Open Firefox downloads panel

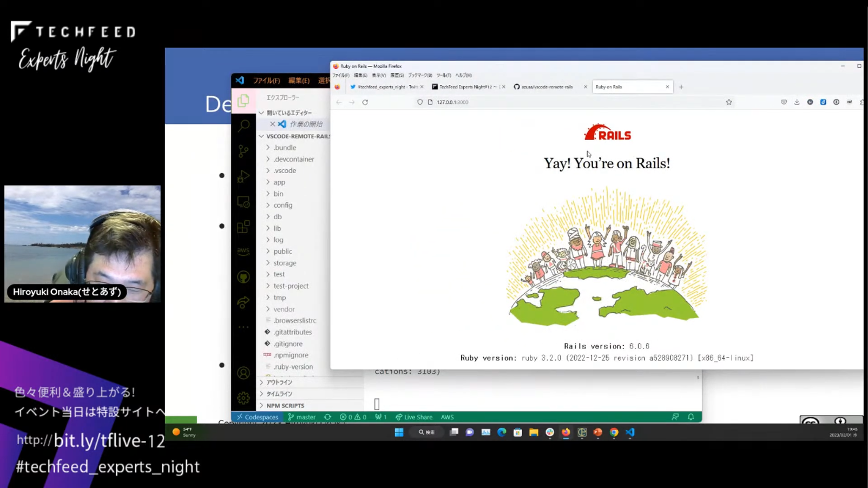[x=797, y=102]
